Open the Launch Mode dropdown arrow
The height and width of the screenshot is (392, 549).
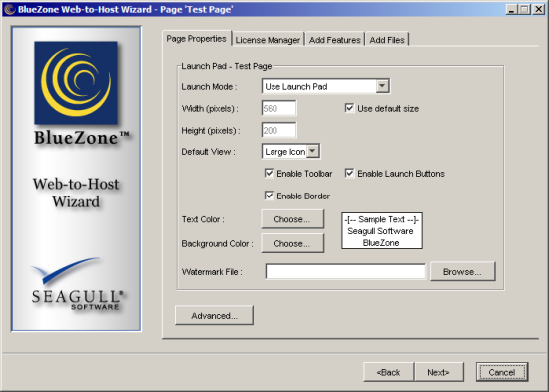[382, 86]
